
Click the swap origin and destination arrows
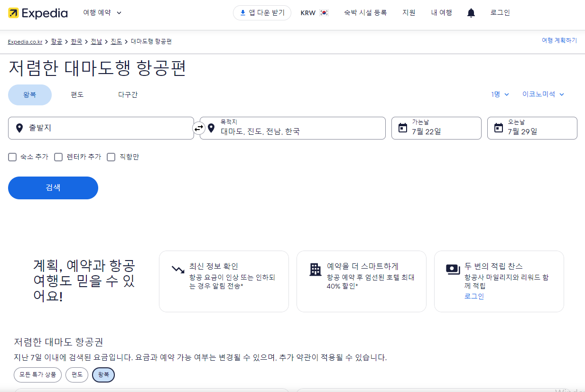point(199,128)
